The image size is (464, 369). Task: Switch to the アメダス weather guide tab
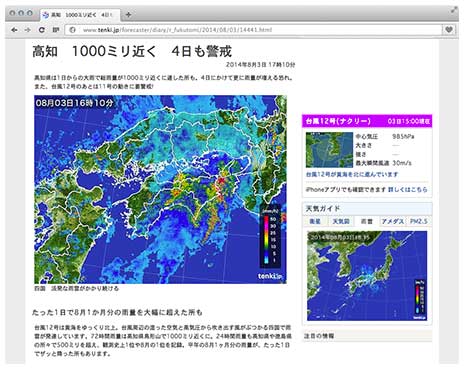point(393,221)
